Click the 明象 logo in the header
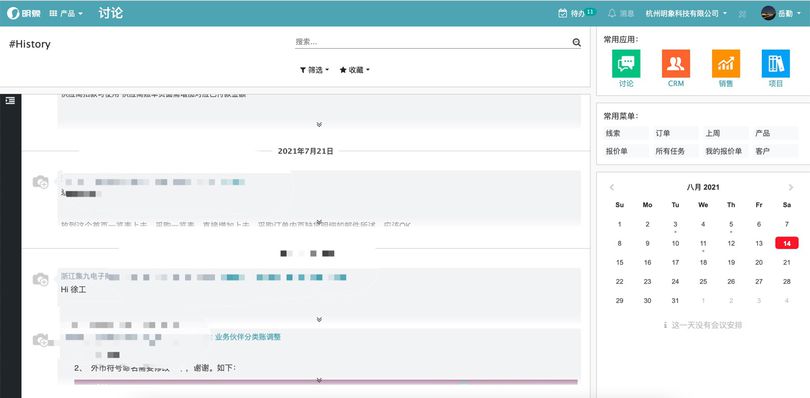The image size is (810, 398). [x=24, y=13]
